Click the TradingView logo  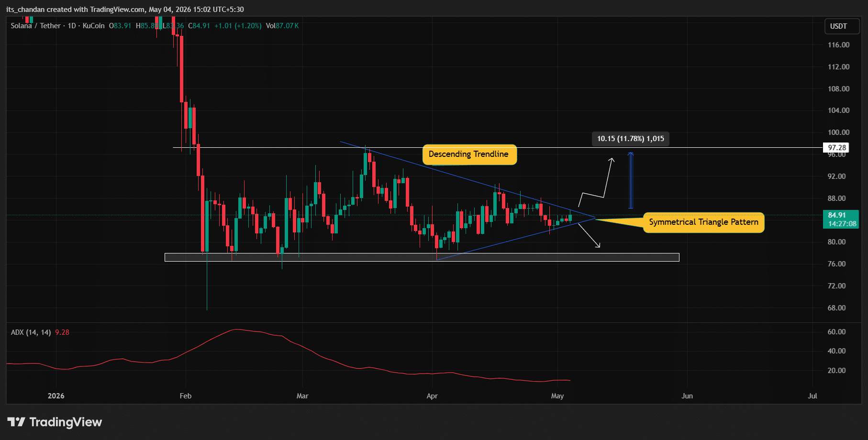coord(55,422)
